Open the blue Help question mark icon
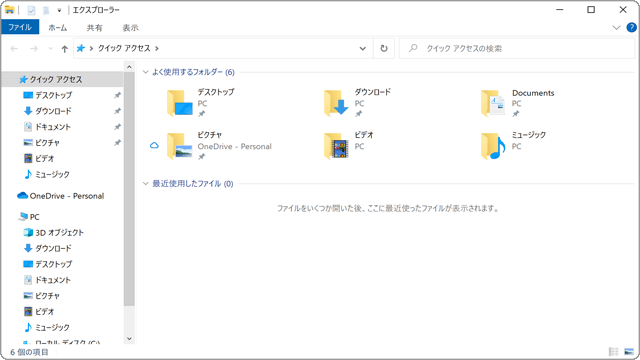Screen dimensions: 640x360 click(x=631, y=27)
